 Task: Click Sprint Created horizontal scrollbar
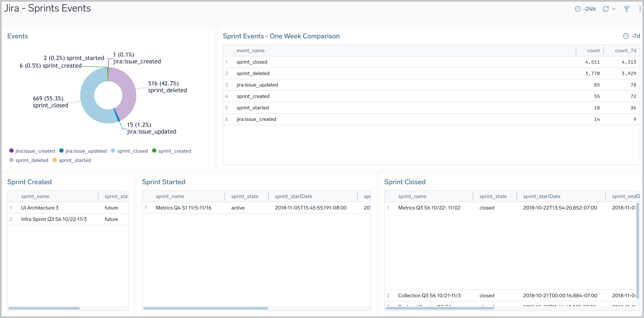tap(44, 308)
